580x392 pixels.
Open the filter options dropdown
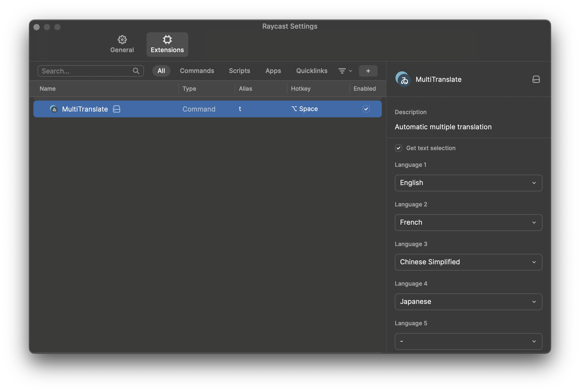[x=345, y=71]
